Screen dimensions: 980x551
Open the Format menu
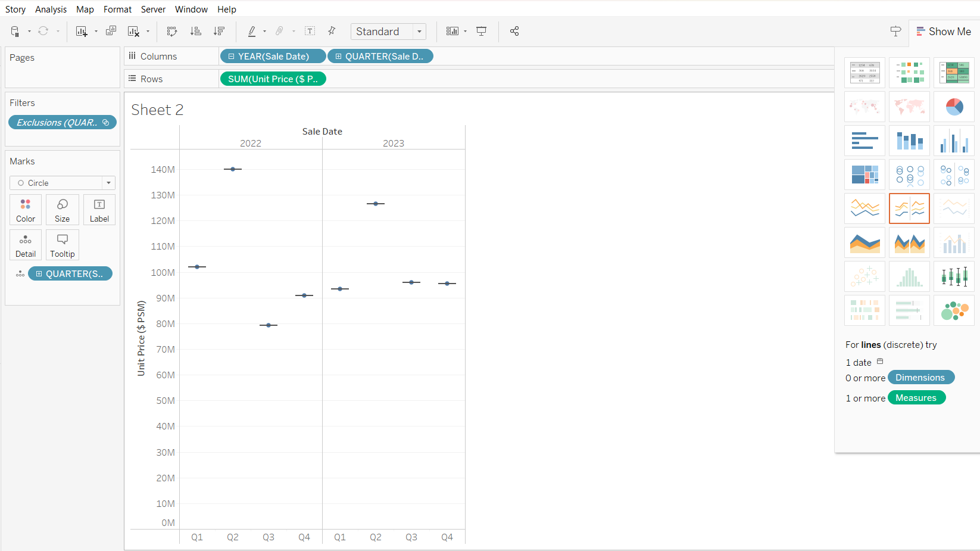pos(117,10)
